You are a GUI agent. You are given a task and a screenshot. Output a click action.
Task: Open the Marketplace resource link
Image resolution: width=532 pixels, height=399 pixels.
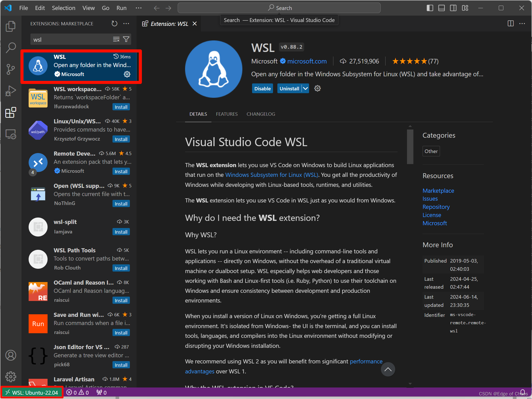[438, 191]
